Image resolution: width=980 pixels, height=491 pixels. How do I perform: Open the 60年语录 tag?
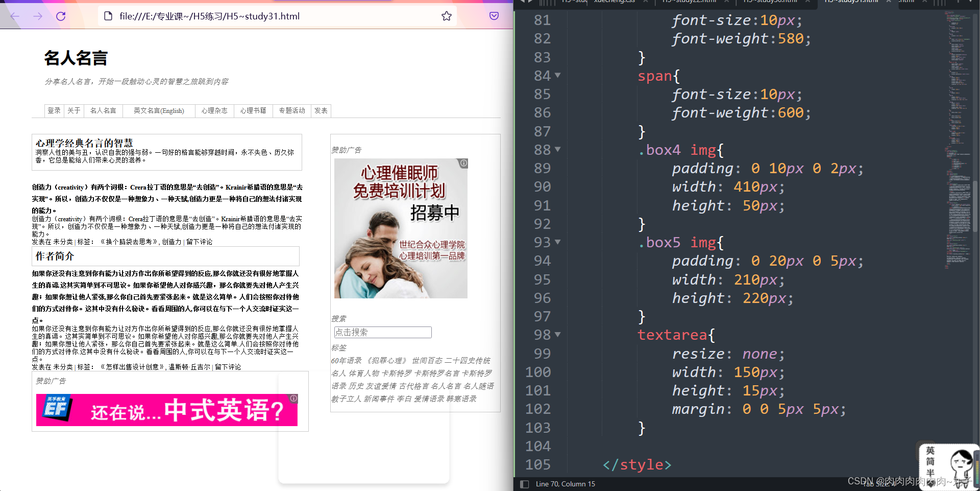tap(346, 361)
